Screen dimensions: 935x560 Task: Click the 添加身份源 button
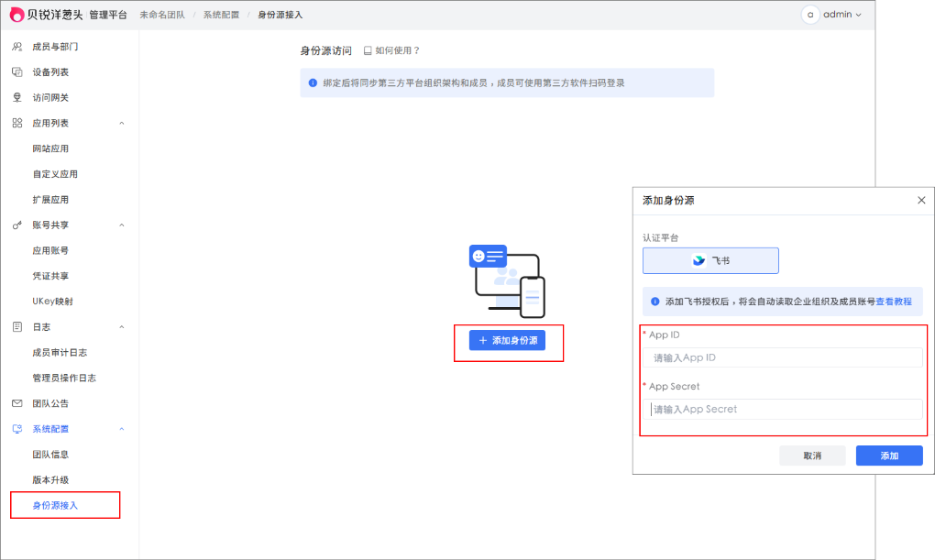509,340
